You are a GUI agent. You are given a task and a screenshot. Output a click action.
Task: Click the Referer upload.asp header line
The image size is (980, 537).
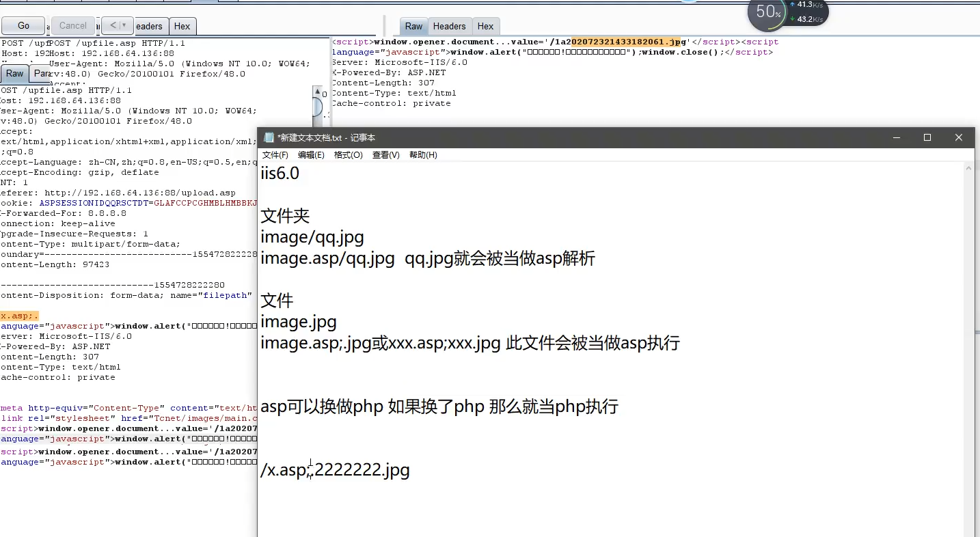pyautogui.click(x=118, y=193)
